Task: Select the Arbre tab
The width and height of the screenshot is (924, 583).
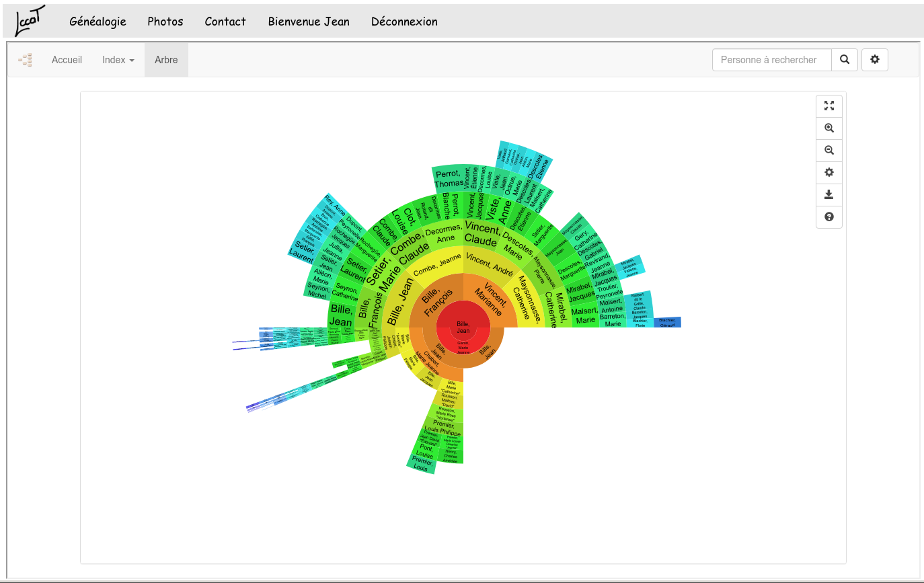Action: [166, 60]
